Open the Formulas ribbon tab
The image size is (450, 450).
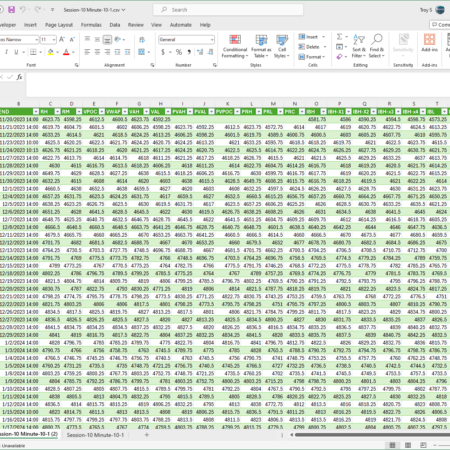coord(91,25)
